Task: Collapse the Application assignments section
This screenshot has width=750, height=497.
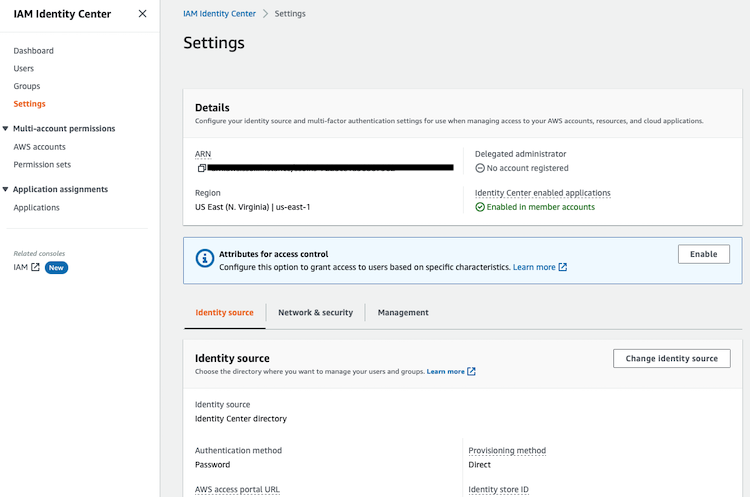Action: pos(5,189)
